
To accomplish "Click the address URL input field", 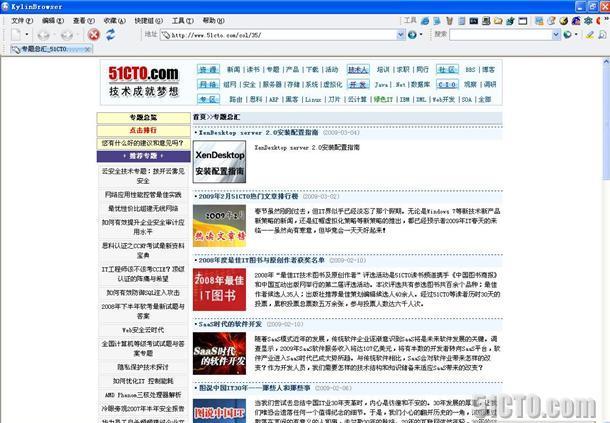I will click(x=283, y=35).
